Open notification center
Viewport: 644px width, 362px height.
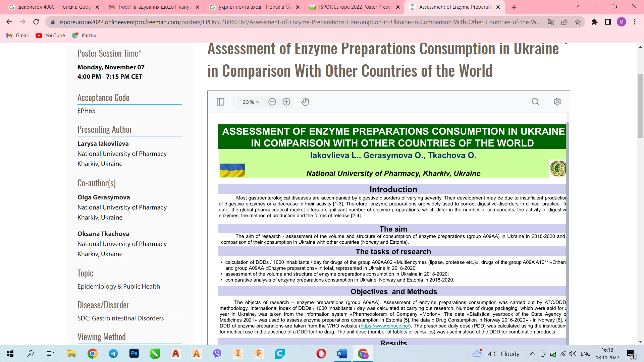[631, 354]
